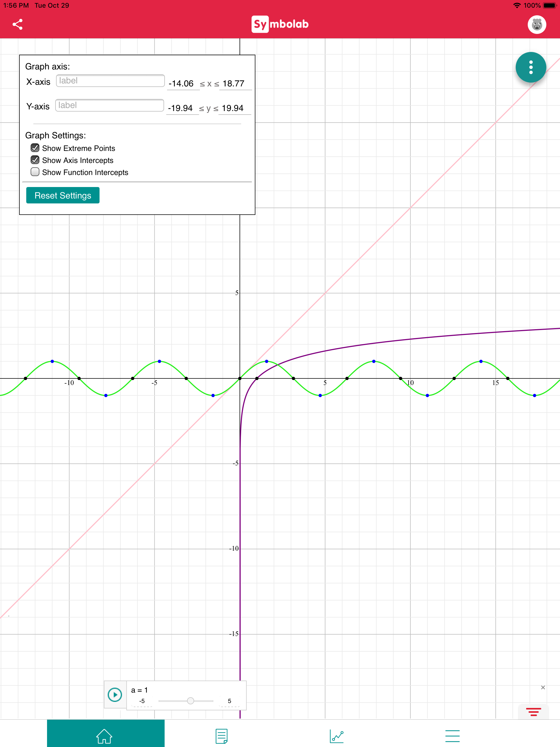Open the three-dot floating menu button
Image resolution: width=560 pixels, height=747 pixels.
pos(531,67)
